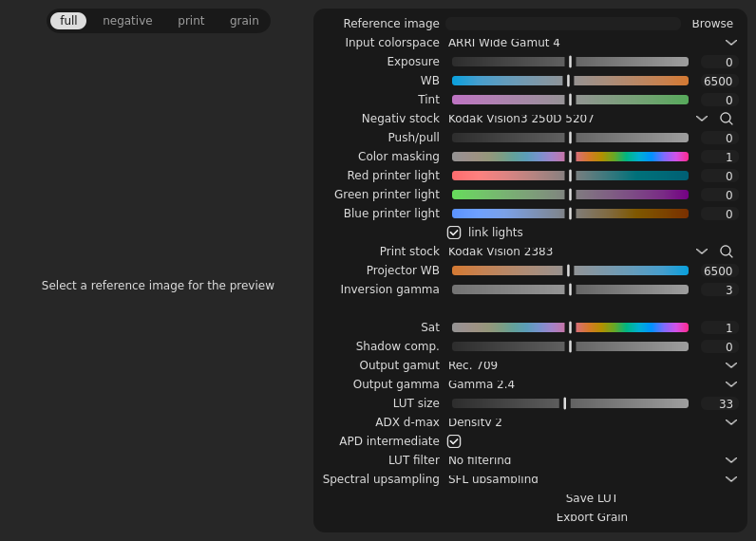Image resolution: width=756 pixels, height=541 pixels.
Task: Open the Input colorspace dropdown
Action: point(593,43)
